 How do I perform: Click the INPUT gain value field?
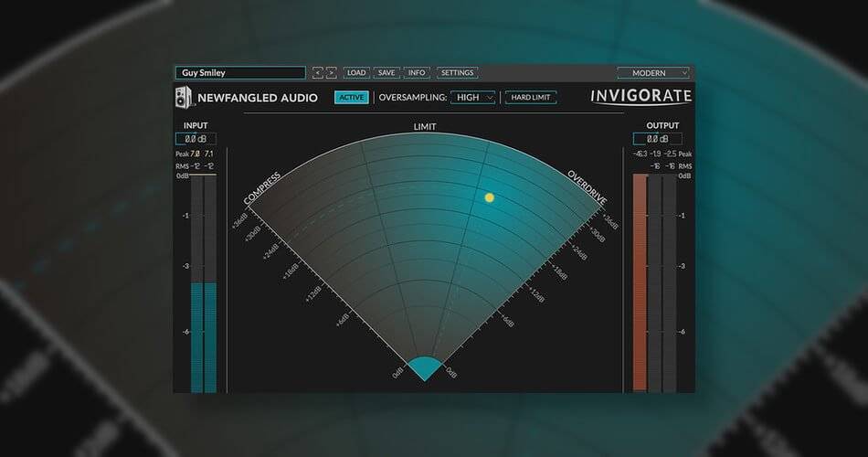(x=196, y=139)
